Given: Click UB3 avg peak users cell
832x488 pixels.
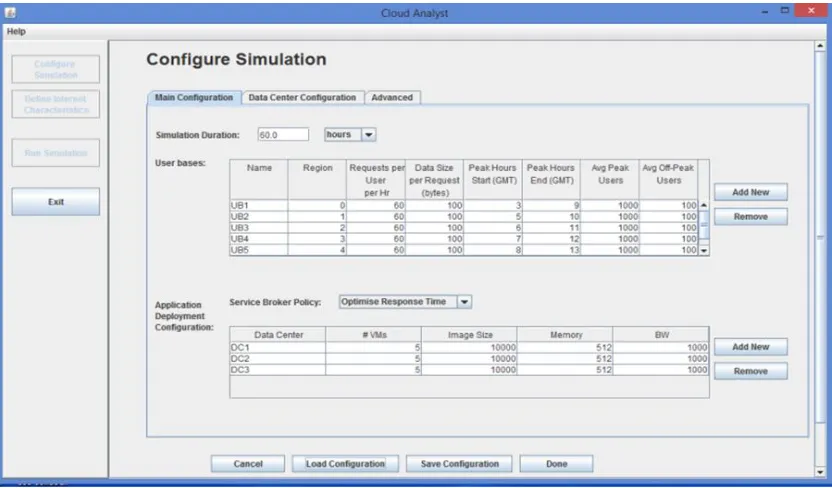Looking at the screenshot, I should (610, 228).
